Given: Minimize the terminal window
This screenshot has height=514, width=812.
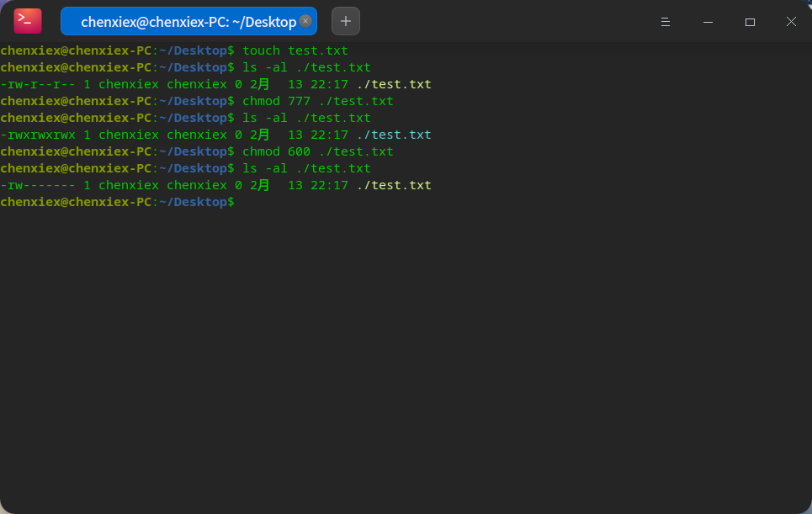Looking at the screenshot, I should click(708, 22).
